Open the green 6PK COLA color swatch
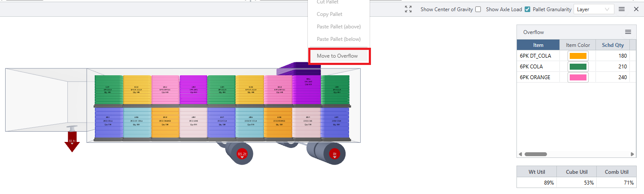 [x=578, y=67]
